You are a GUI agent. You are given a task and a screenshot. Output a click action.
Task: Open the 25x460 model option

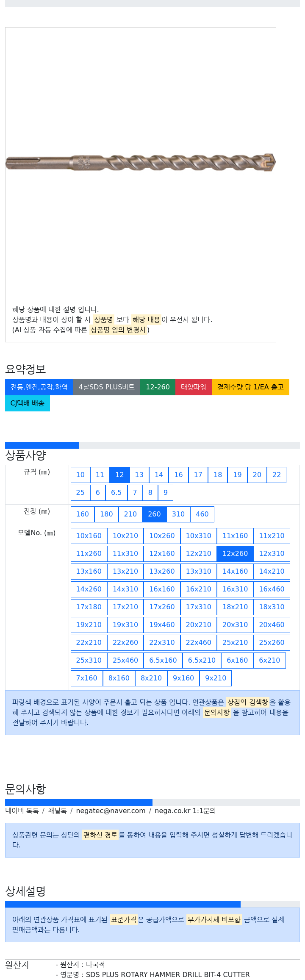[x=125, y=660]
